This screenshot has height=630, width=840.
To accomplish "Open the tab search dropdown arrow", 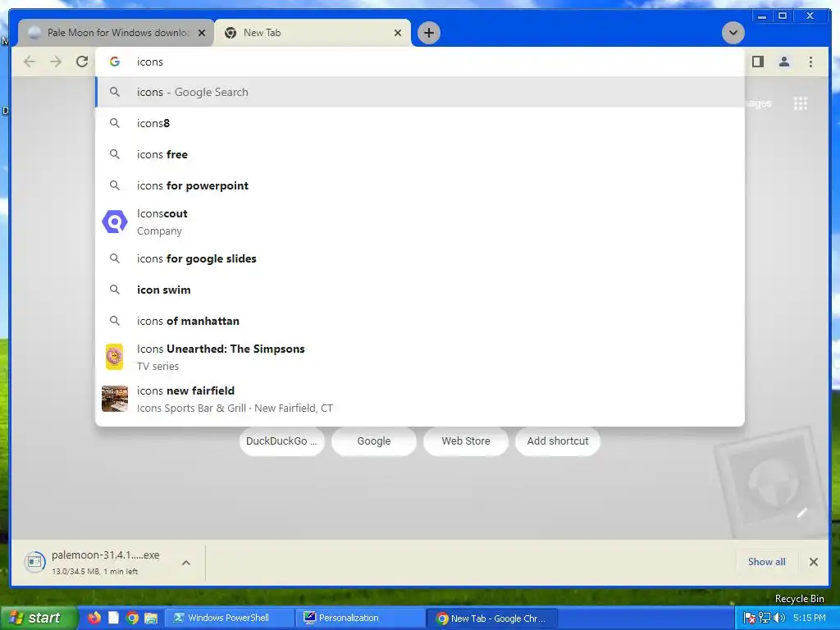I will click(x=733, y=33).
